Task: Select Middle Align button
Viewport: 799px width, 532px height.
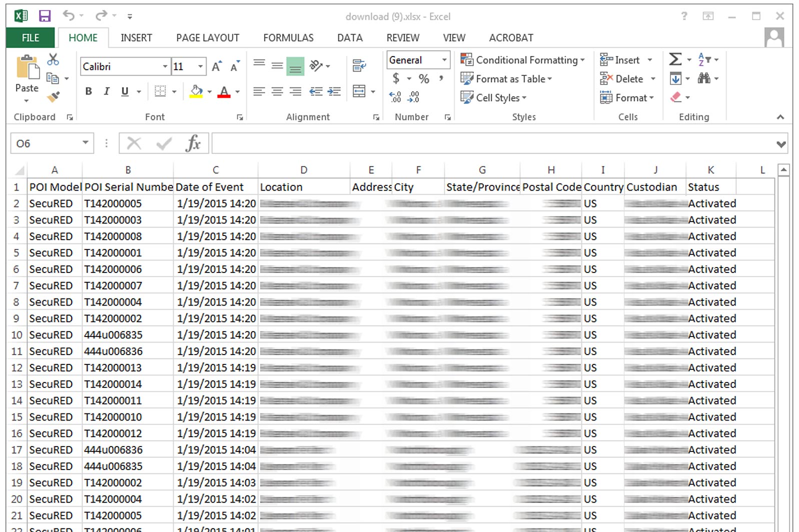Action: coord(277,65)
